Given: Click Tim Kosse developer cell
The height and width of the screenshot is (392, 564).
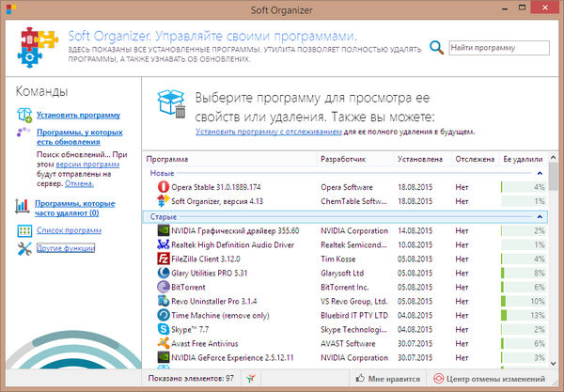Looking at the screenshot, I should click(x=337, y=259).
